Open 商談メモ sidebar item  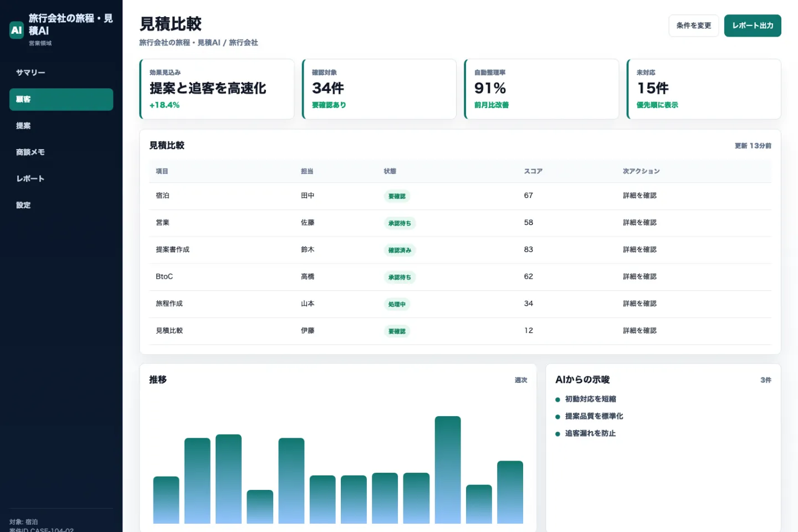point(61,152)
